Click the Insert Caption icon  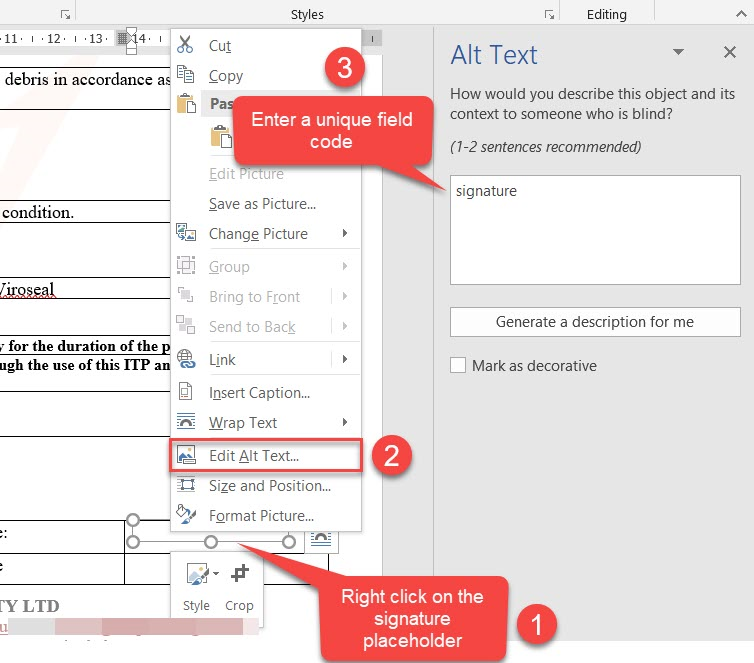[186, 392]
